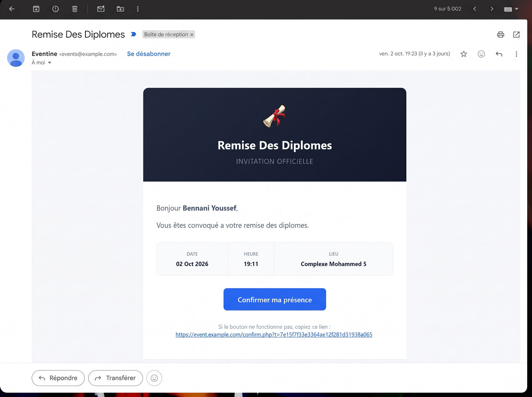Click the 9 sur 5 002 counter

pos(448,9)
